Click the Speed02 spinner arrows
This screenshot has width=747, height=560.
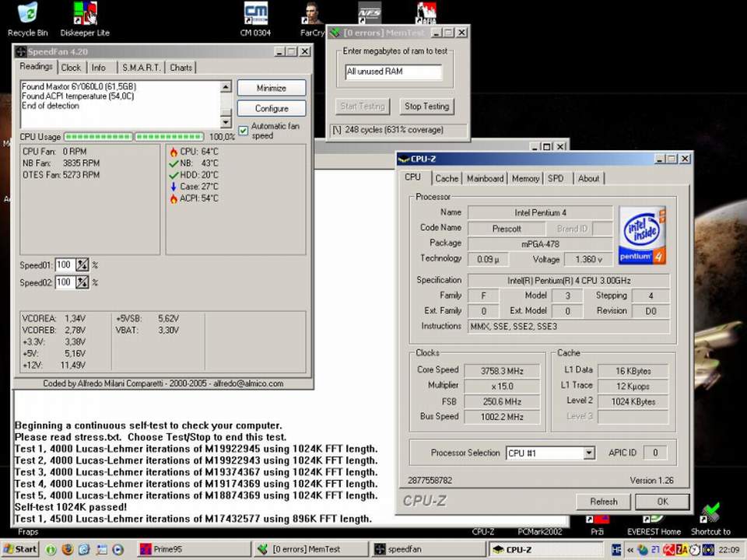click(x=82, y=282)
